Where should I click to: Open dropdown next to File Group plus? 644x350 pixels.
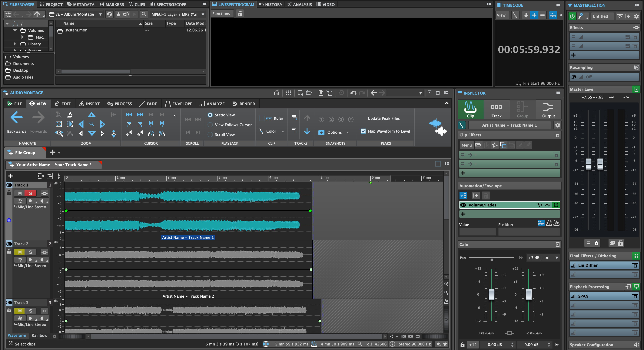click(59, 153)
